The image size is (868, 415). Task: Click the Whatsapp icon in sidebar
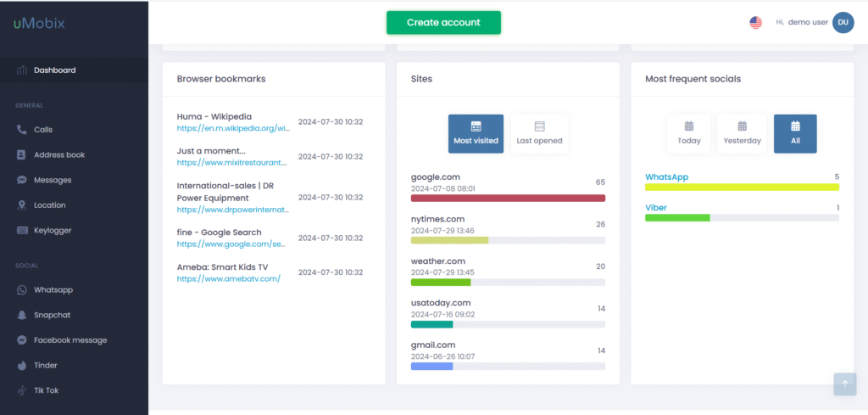[22, 289]
